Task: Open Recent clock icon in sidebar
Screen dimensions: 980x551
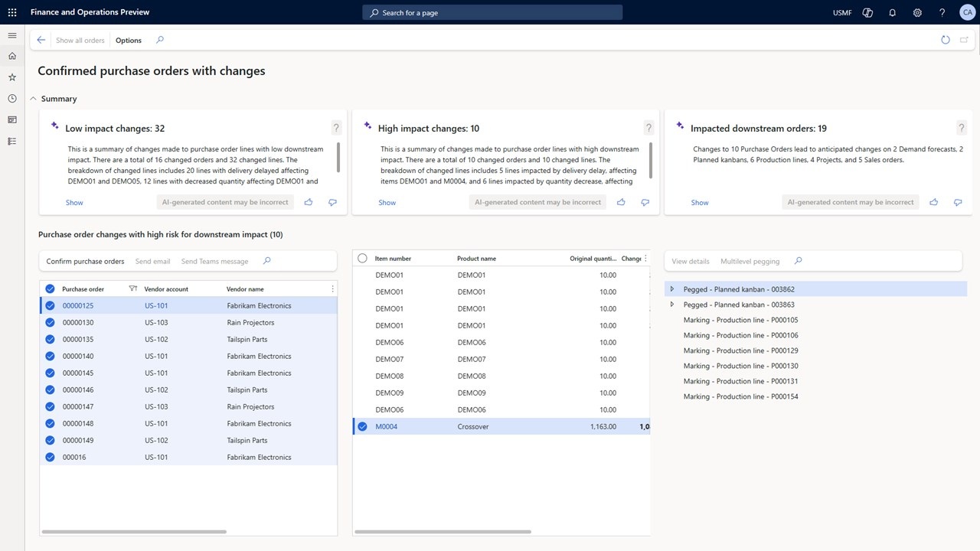Action: pyautogui.click(x=12, y=99)
